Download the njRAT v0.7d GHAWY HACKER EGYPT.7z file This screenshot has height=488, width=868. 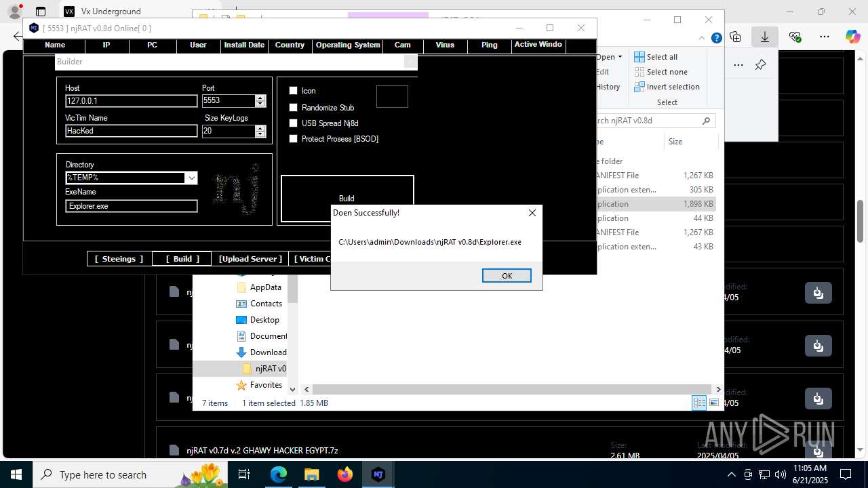click(x=818, y=451)
